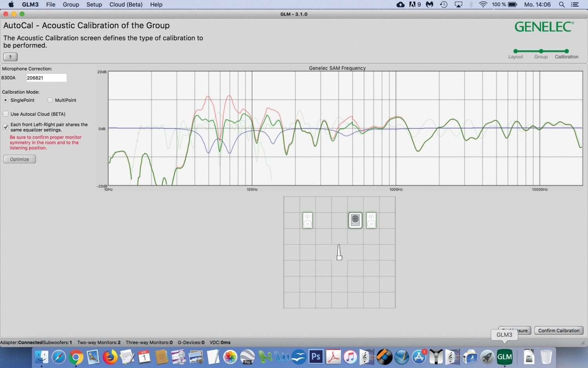Viewport: 588px width, 368px height.
Task: Click the 100Hz label on the graph axis
Action: [x=252, y=189]
